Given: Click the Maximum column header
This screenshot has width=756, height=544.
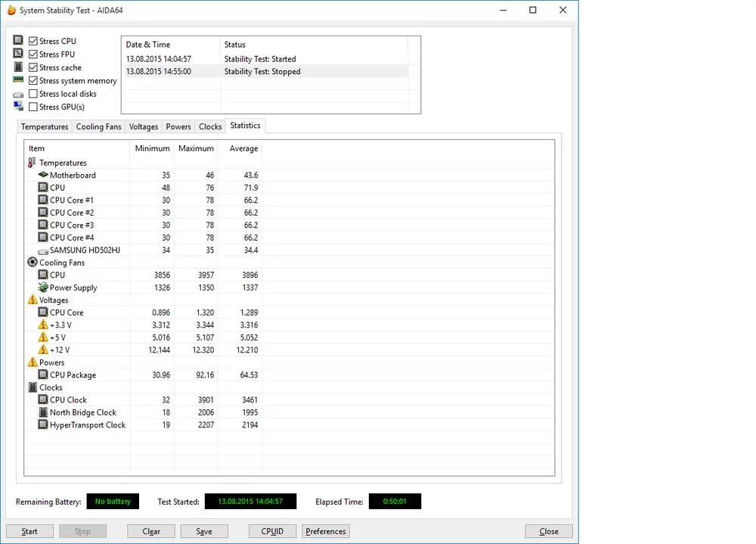Looking at the screenshot, I should coord(196,148).
